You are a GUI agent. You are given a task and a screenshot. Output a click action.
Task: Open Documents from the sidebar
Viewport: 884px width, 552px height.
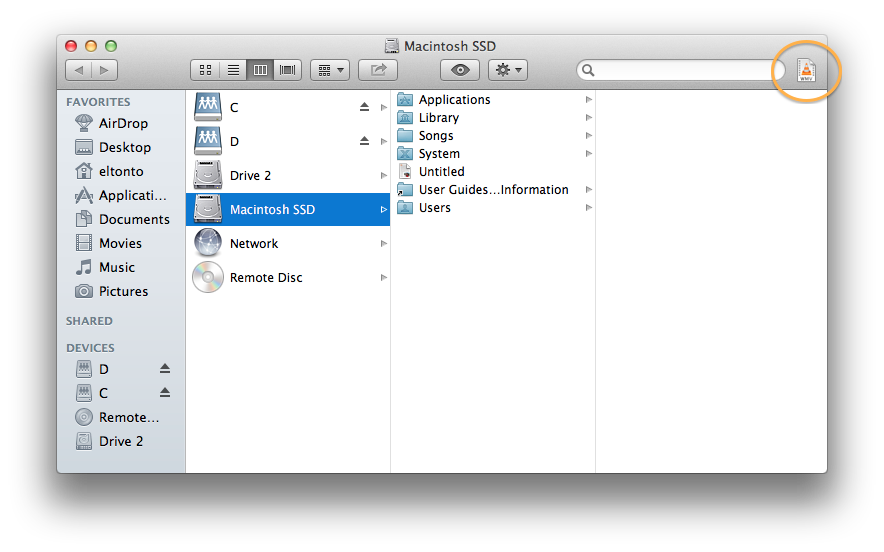tap(122, 219)
